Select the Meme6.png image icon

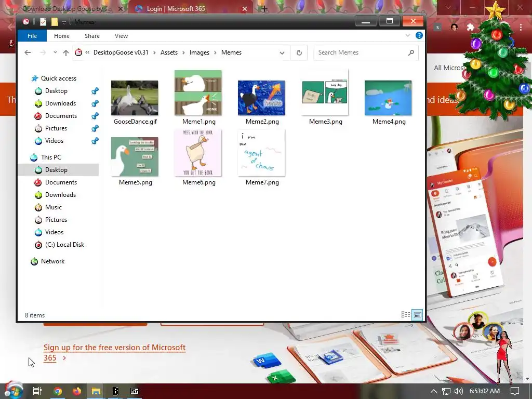(x=198, y=153)
